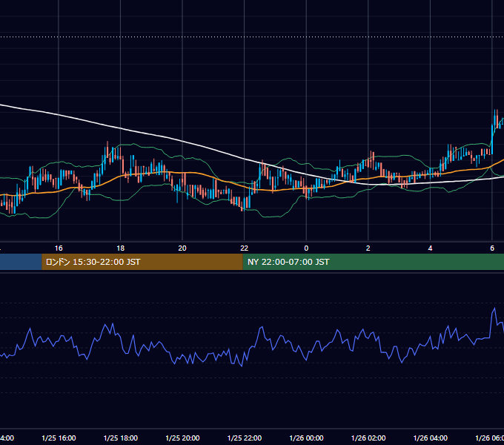
Task: Select the ロンドン 15:30-22:00 JST session bar
Action: point(142,262)
